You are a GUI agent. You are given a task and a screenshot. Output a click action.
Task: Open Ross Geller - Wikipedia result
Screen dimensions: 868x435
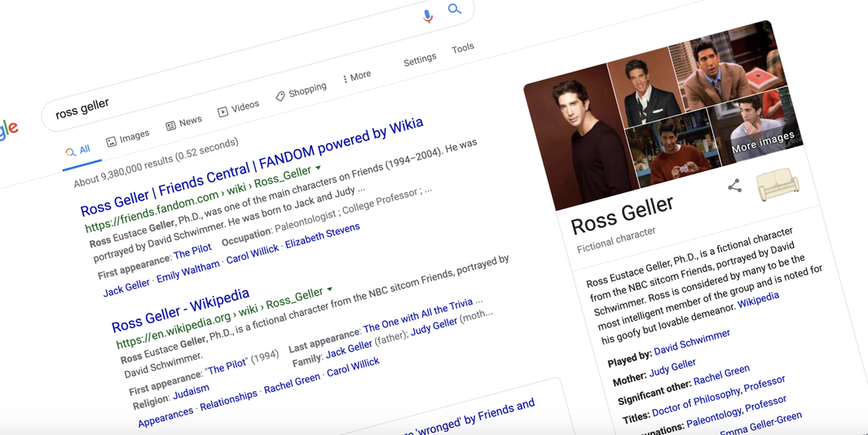[x=180, y=310]
